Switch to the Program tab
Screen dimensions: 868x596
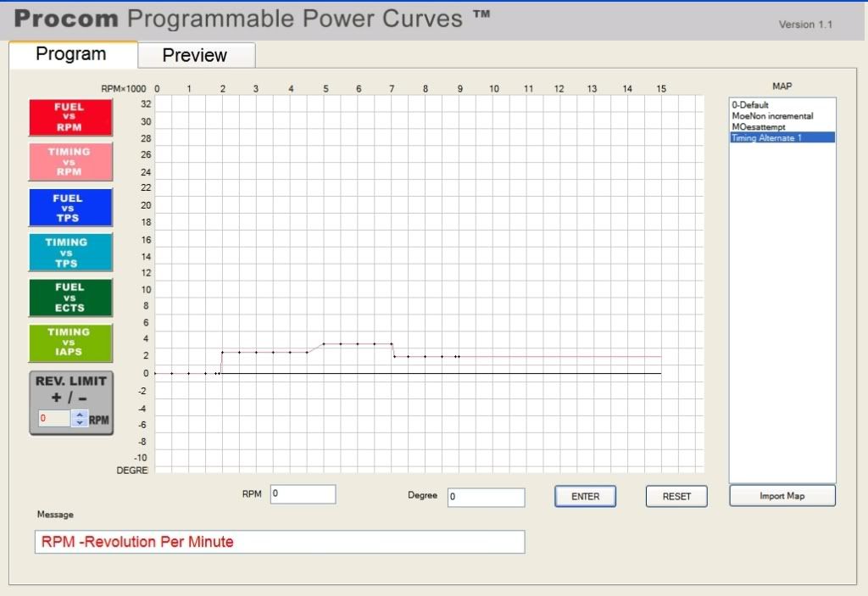(x=71, y=54)
